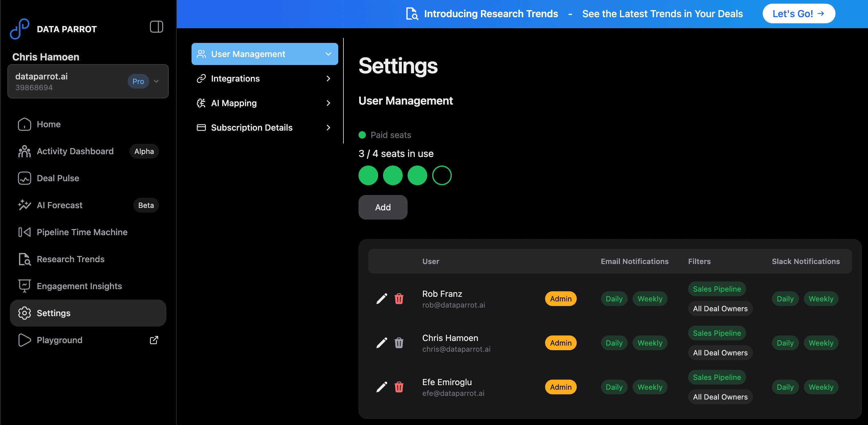Expand Integrations using its chevron
Viewport: 868px width, 425px height.
pos(328,78)
